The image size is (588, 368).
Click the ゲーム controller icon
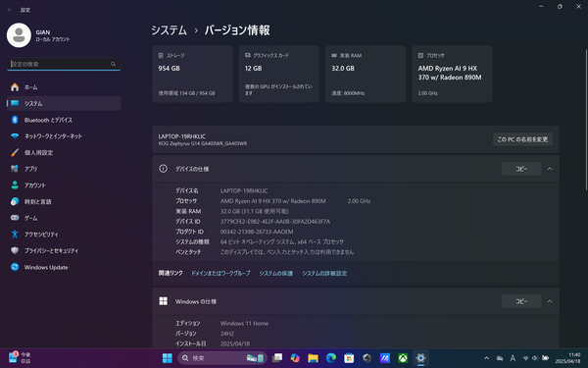coord(15,218)
